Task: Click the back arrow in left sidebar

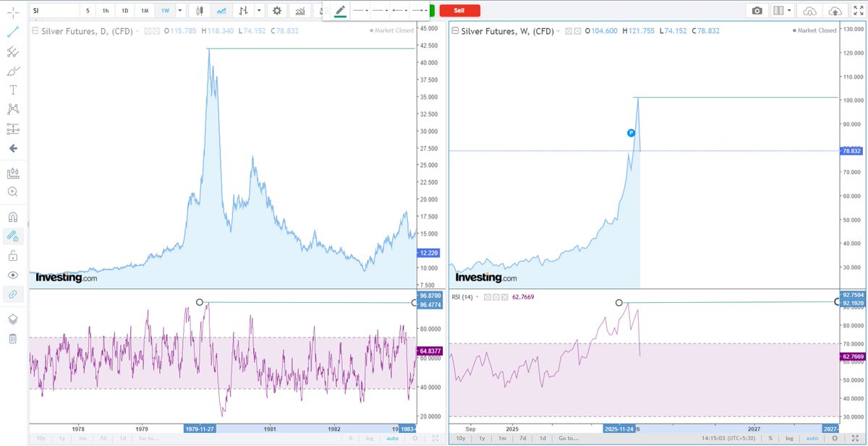Action: (13, 148)
